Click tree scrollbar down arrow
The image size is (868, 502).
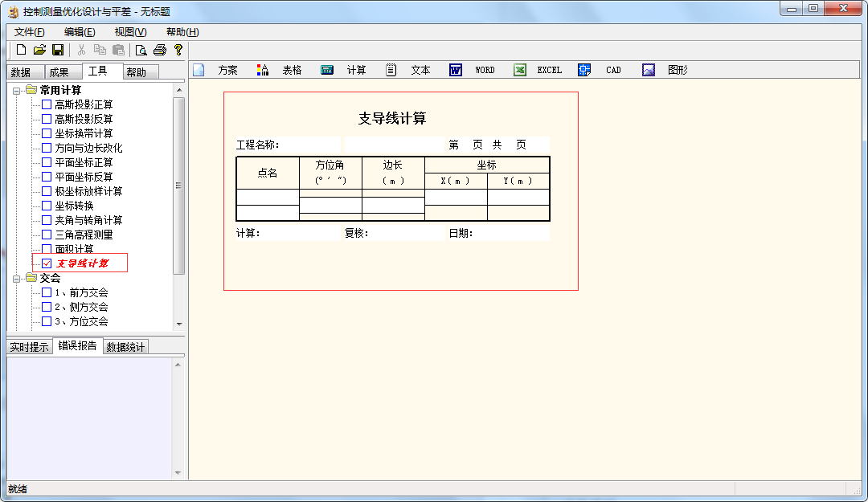click(178, 324)
